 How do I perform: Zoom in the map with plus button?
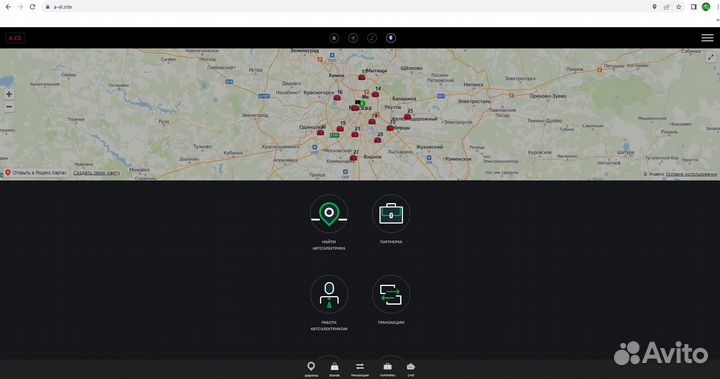point(9,94)
